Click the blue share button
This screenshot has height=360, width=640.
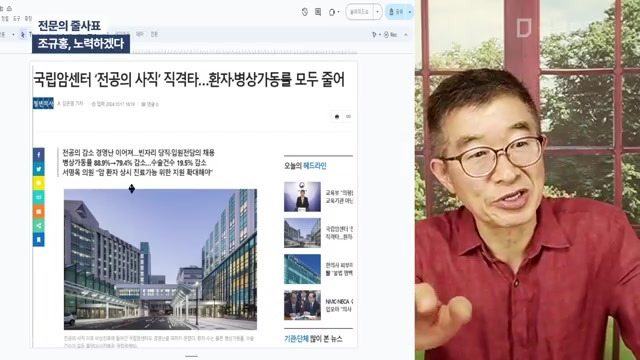click(x=396, y=12)
